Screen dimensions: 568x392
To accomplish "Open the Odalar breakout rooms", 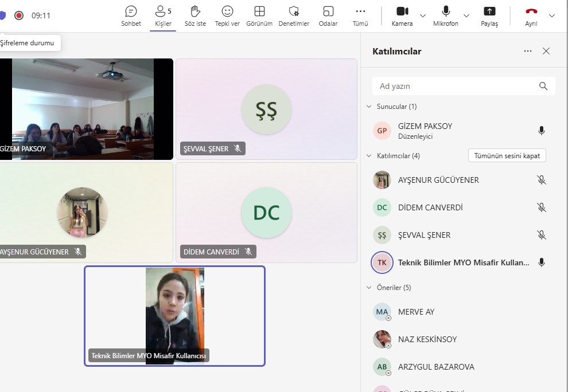I will (x=328, y=15).
